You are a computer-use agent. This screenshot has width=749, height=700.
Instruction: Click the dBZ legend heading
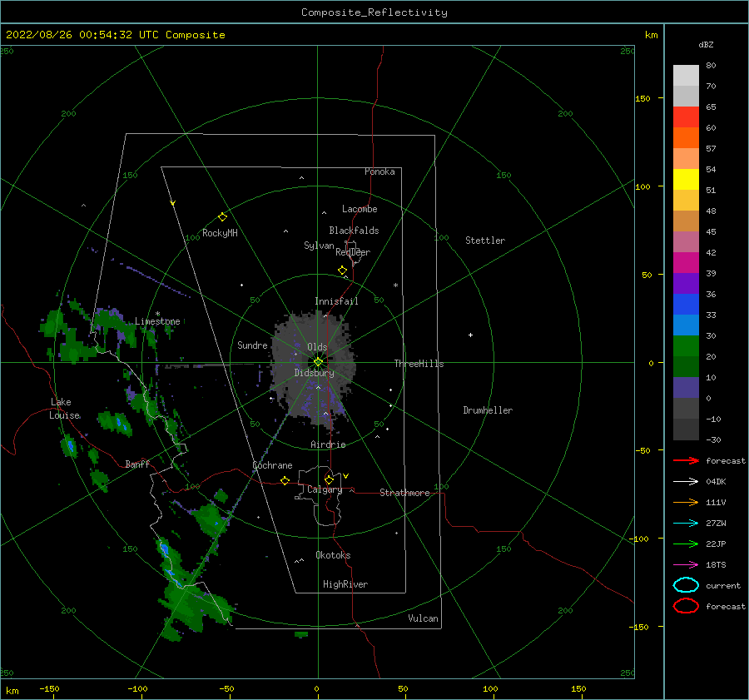pos(706,44)
